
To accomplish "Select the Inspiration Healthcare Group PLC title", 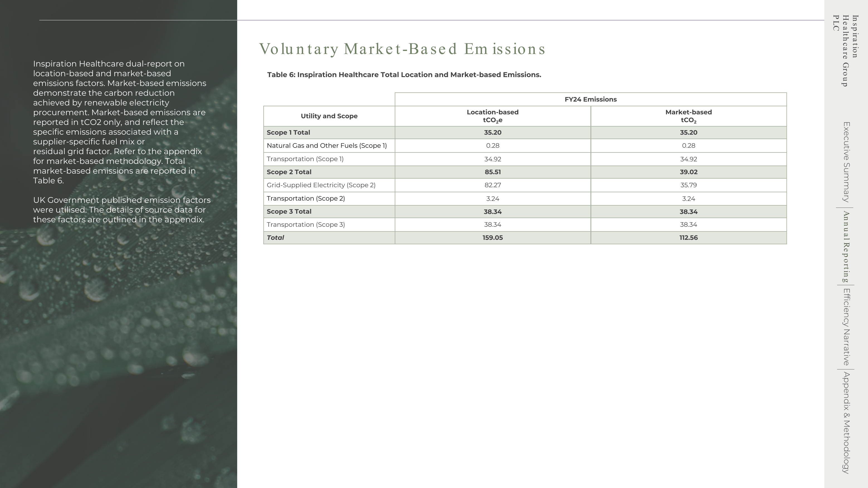I will pos(845,51).
